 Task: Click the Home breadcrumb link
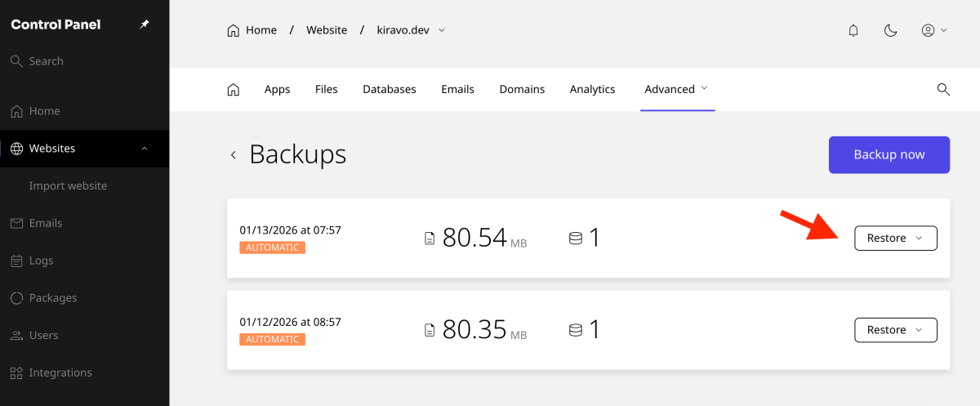252,30
